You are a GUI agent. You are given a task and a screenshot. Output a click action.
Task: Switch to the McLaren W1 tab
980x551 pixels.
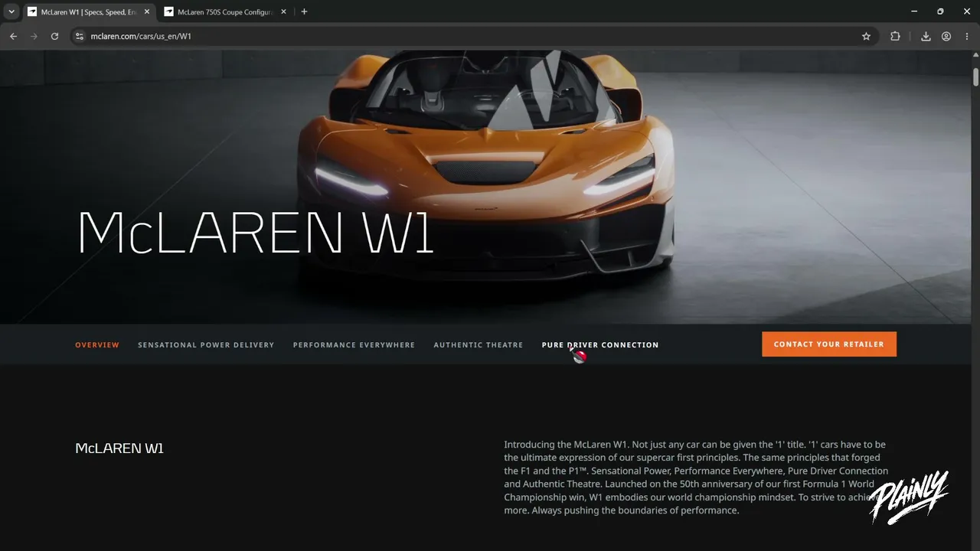88,12
